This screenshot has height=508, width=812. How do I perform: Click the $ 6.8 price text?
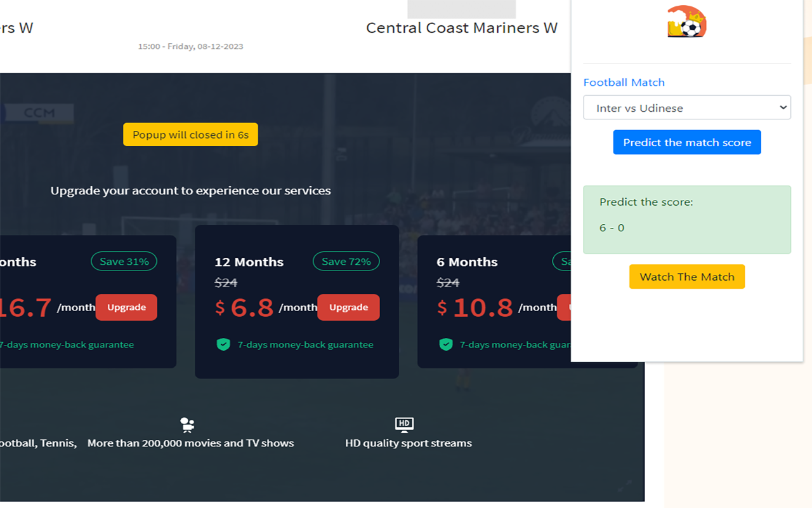[x=244, y=308]
